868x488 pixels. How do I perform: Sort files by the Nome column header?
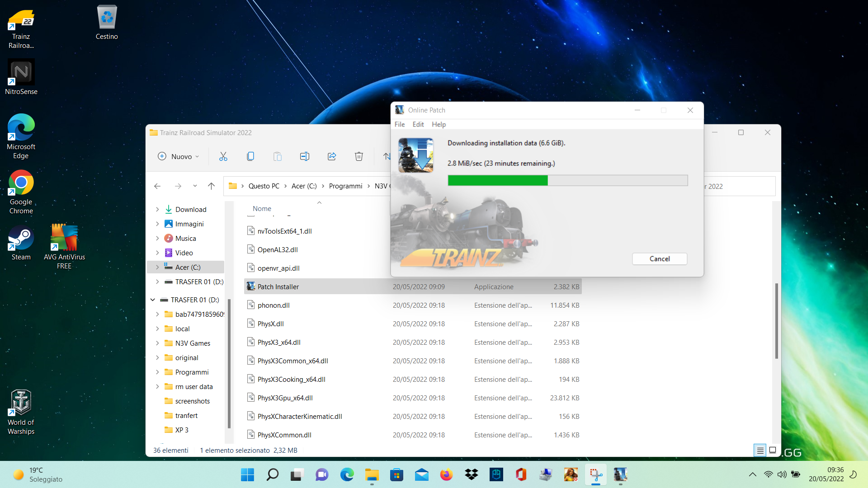coord(262,209)
